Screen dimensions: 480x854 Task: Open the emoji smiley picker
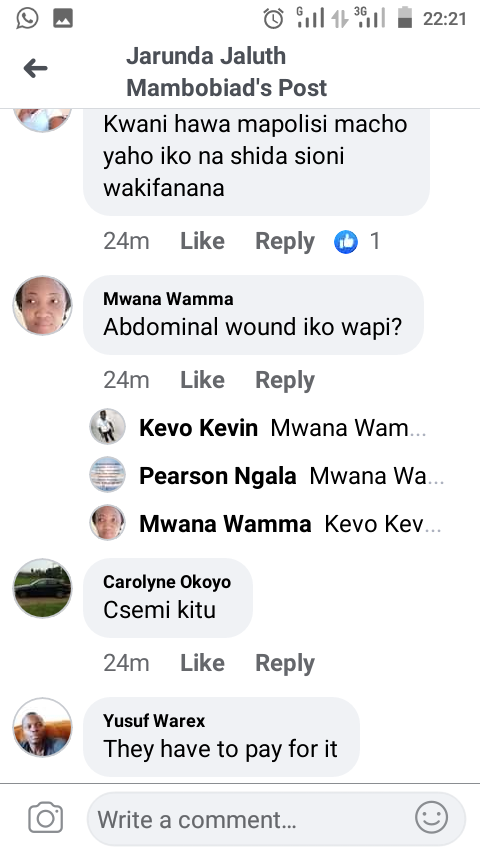[x=432, y=818]
